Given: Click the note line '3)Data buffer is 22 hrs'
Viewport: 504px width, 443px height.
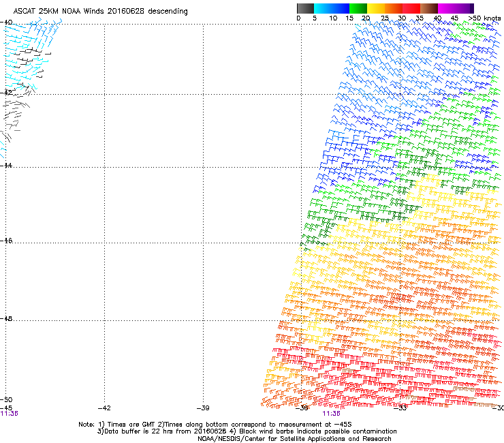Looking at the screenshot, I should coord(247,431).
